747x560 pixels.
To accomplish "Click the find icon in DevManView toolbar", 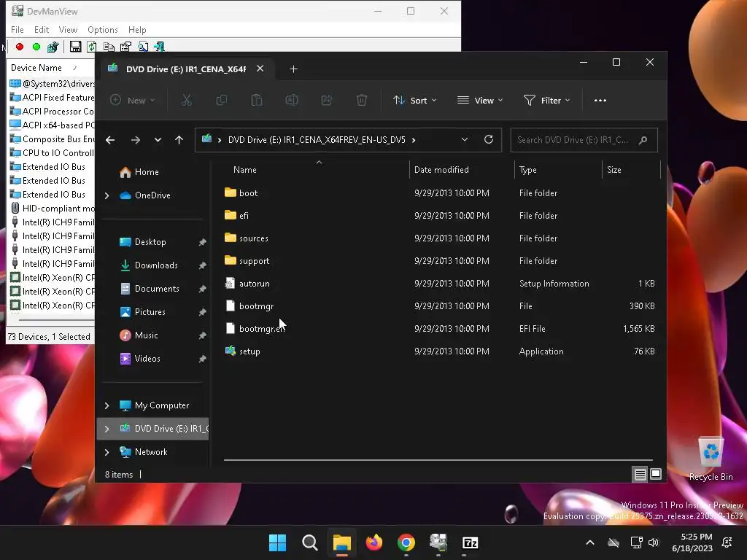I will [x=142, y=47].
